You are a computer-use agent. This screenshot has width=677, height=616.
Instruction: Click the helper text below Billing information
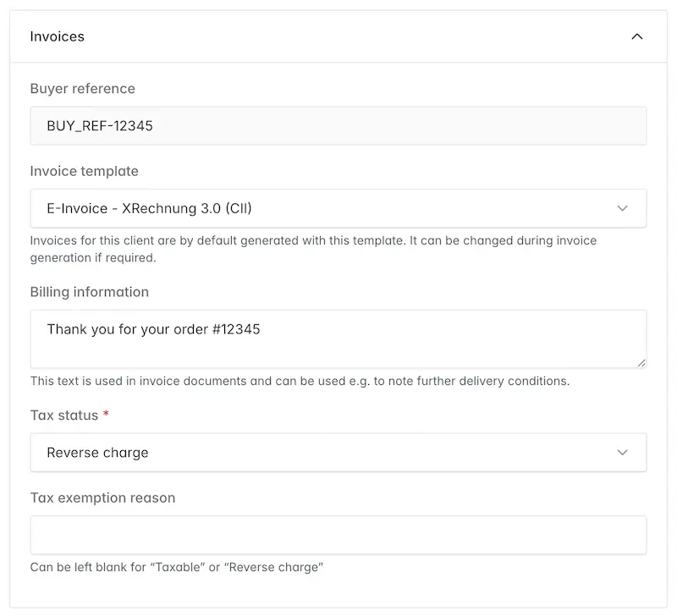300,381
